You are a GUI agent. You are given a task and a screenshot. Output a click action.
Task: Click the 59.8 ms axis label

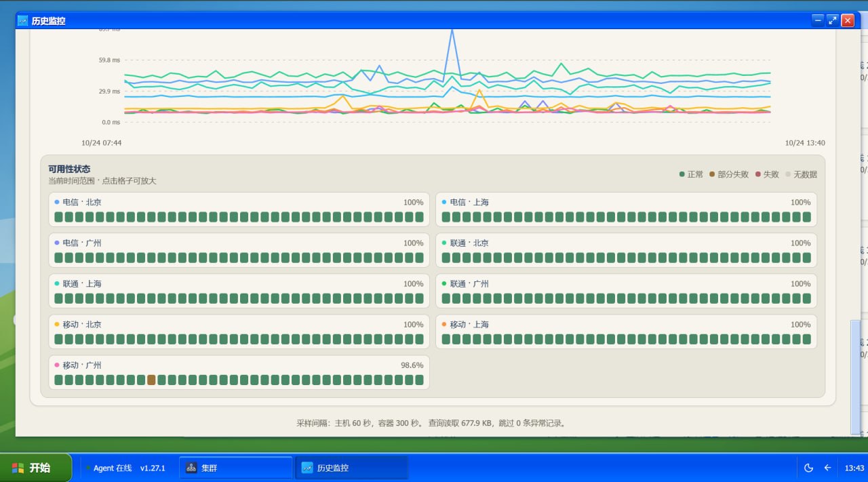pyautogui.click(x=109, y=60)
